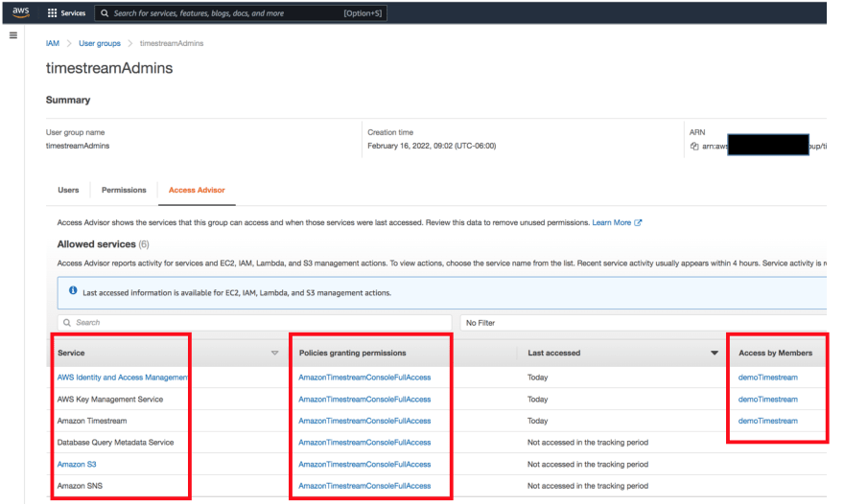
Task: Click Not accessed text in the Amazon SNS row
Action: pyautogui.click(x=588, y=486)
